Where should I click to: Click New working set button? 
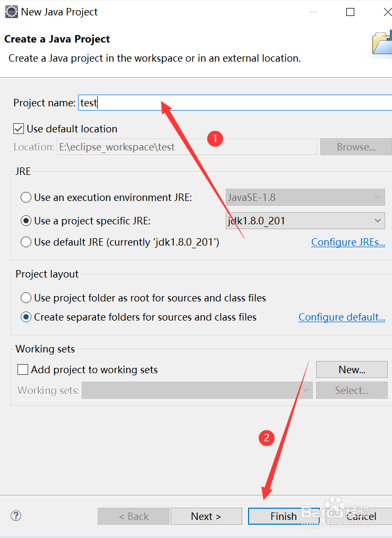click(x=352, y=369)
